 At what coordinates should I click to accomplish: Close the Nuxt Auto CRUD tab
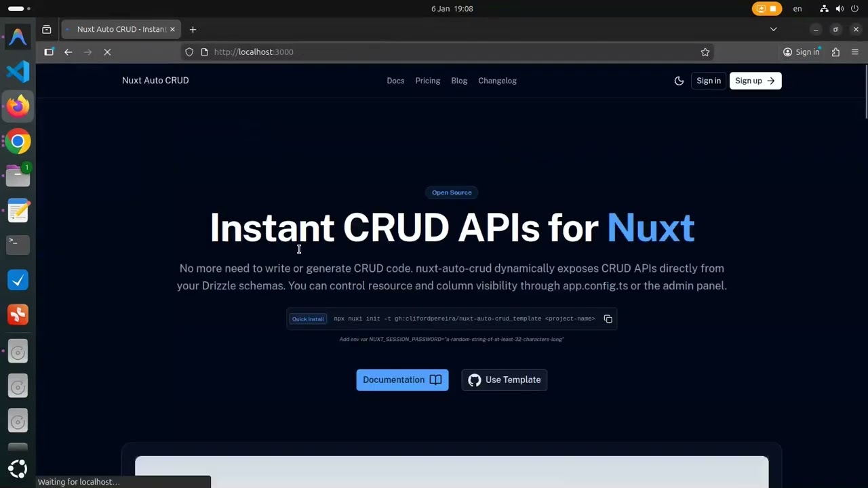tap(172, 29)
